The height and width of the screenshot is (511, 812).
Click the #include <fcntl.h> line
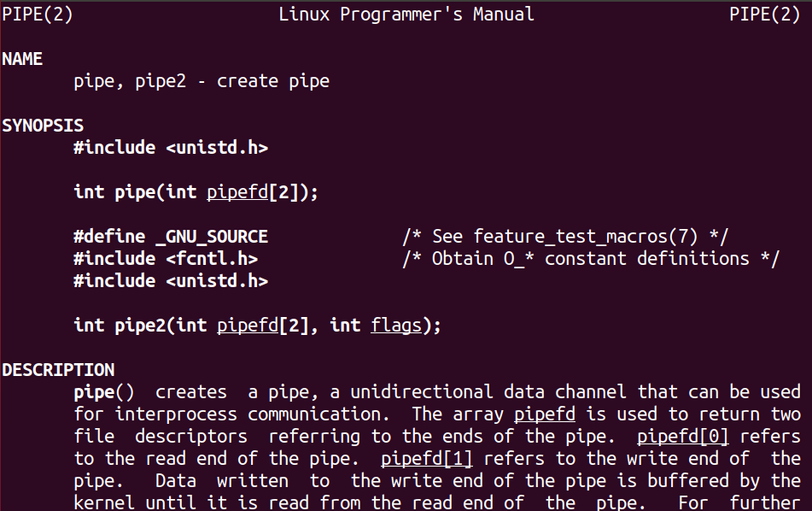click(x=166, y=259)
